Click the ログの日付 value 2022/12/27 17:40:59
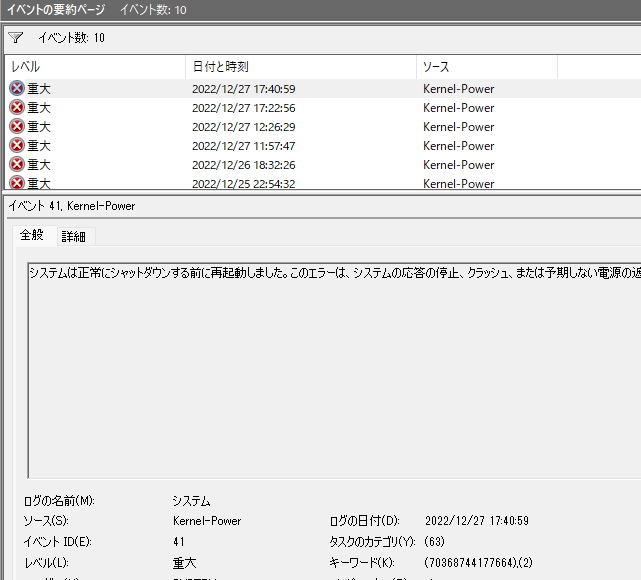The height and width of the screenshot is (580, 641). pyautogui.click(x=477, y=521)
